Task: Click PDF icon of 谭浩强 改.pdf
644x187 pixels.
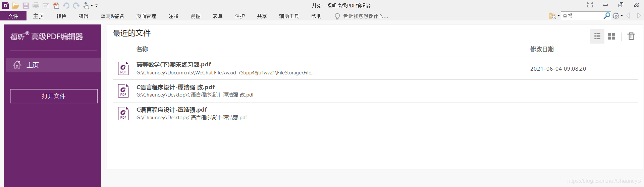Action: 123,91
